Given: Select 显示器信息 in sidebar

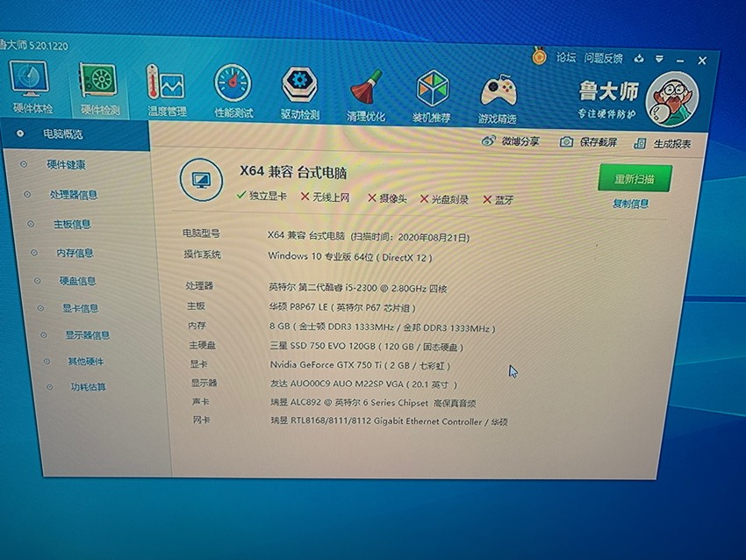Looking at the screenshot, I should pos(87,335).
